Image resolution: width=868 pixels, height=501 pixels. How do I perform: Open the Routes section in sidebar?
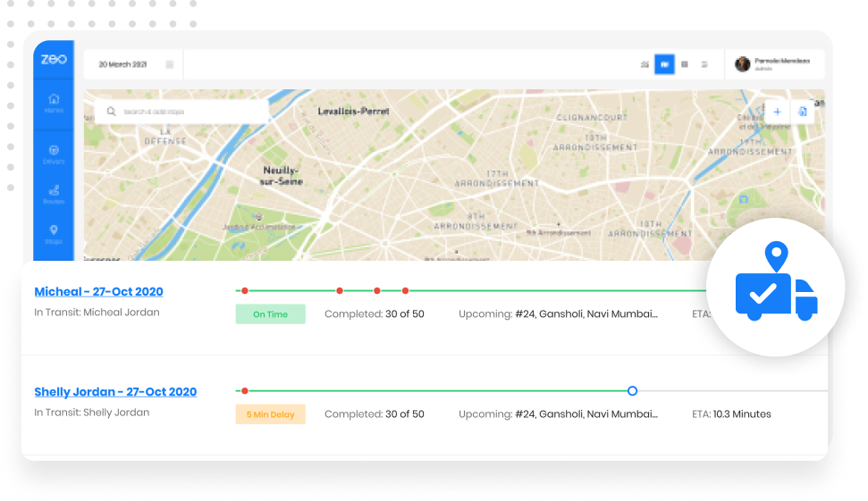click(54, 195)
